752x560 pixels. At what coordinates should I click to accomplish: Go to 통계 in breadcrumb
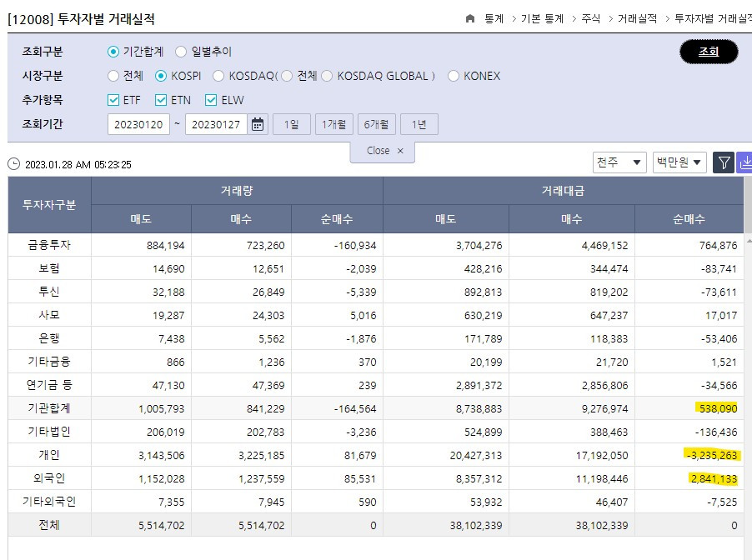point(494,18)
